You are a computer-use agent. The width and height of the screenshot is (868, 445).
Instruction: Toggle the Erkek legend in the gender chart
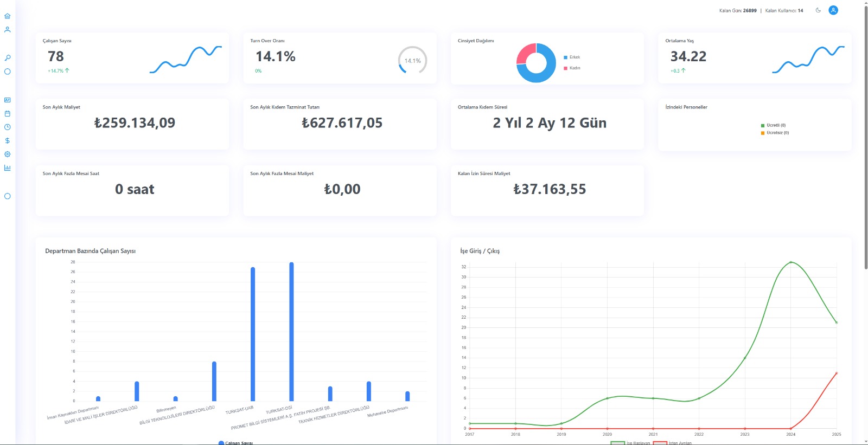[x=574, y=57]
